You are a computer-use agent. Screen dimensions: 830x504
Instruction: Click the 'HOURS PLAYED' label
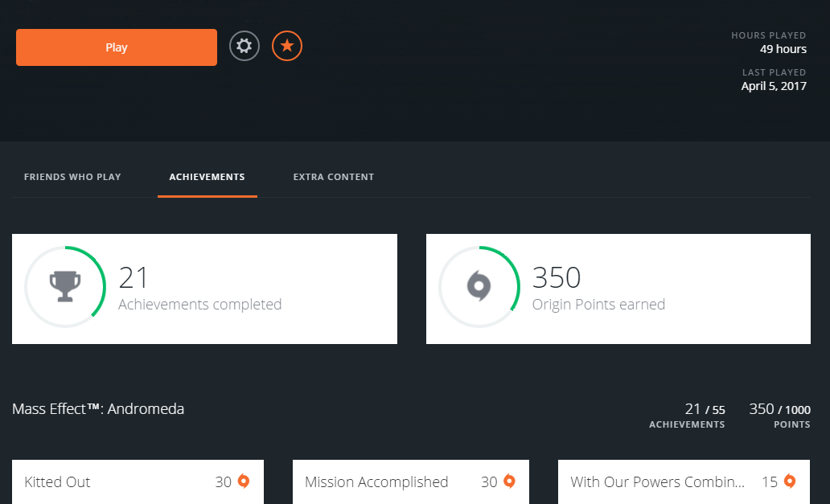pyautogui.click(x=769, y=35)
